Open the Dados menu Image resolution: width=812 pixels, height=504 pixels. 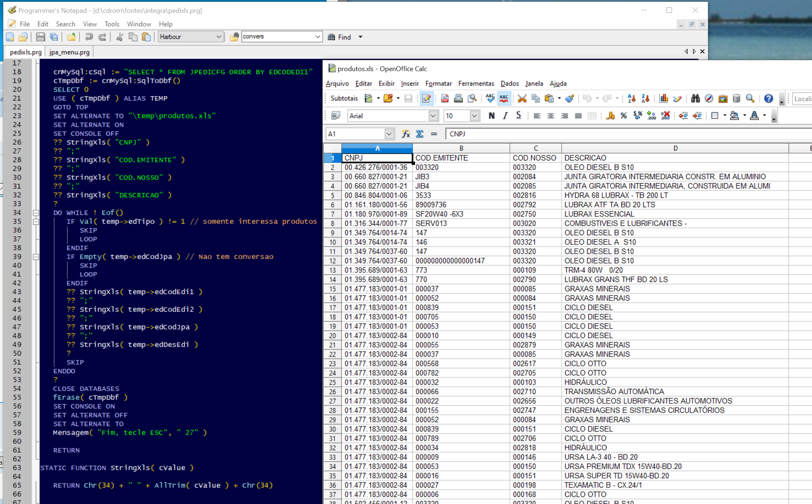click(510, 84)
